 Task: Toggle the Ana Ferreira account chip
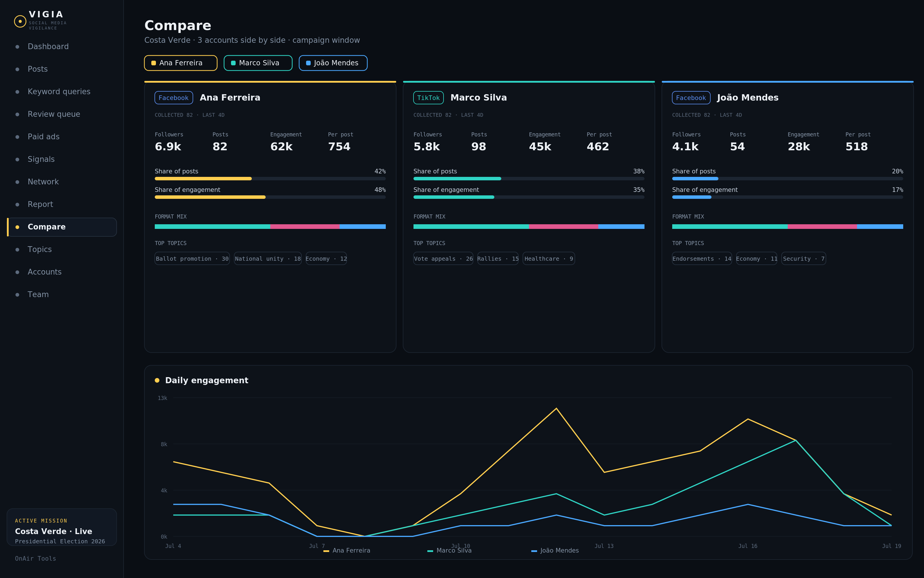click(x=180, y=63)
